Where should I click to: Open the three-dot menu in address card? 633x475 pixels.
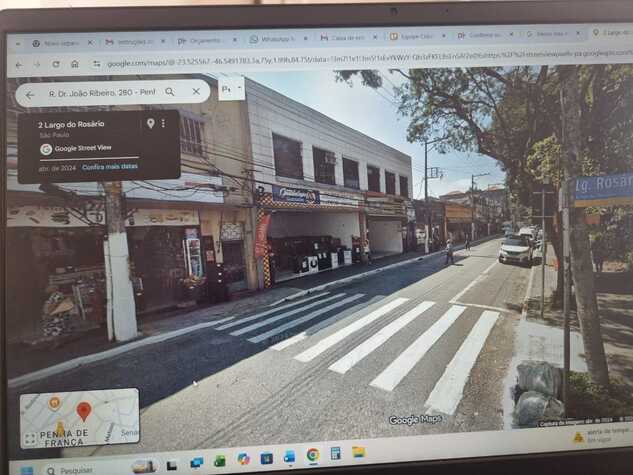click(163, 123)
